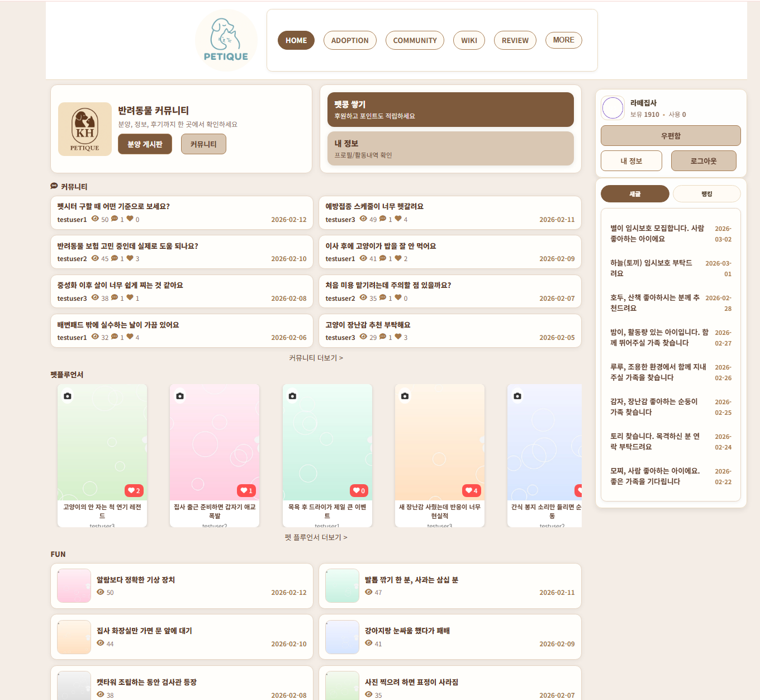760x700 pixels.
Task: Click heart like badge showing 2 on green card
Action: coord(134,490)
